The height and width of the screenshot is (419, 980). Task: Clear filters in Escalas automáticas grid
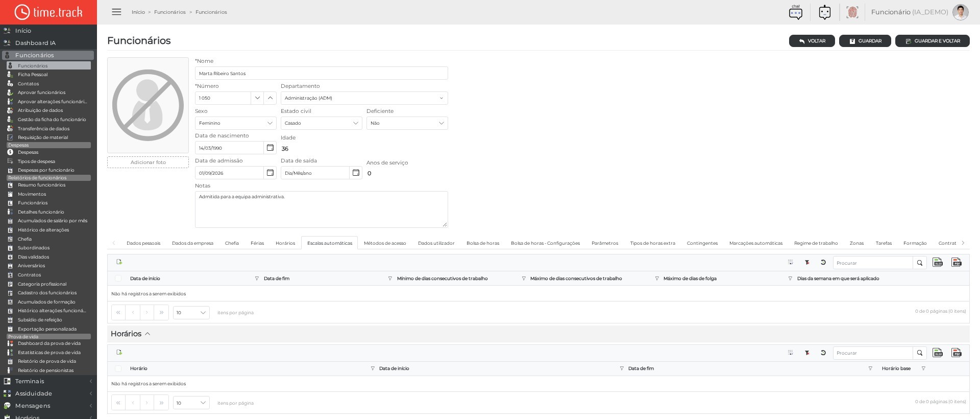click(x=807, y=262)
